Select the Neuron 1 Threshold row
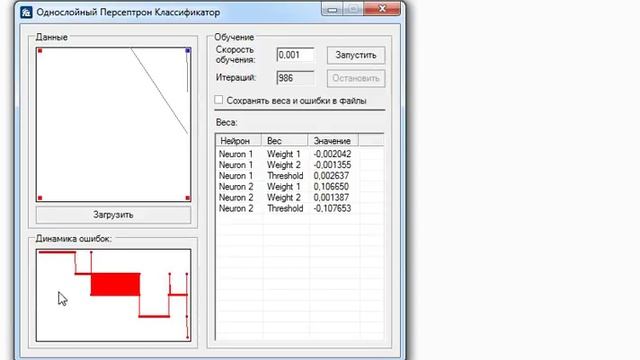Image resolution: width=640 pixels, height=360 pixels. tap(300, 176)
